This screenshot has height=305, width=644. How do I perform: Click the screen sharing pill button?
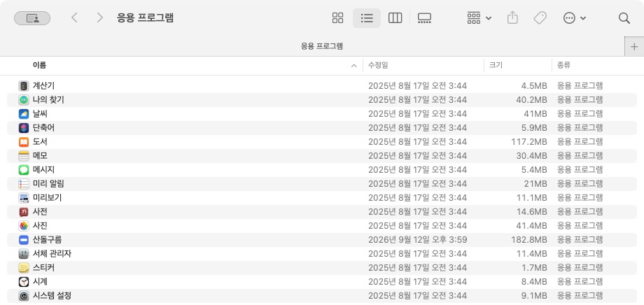tap(32, 18)
